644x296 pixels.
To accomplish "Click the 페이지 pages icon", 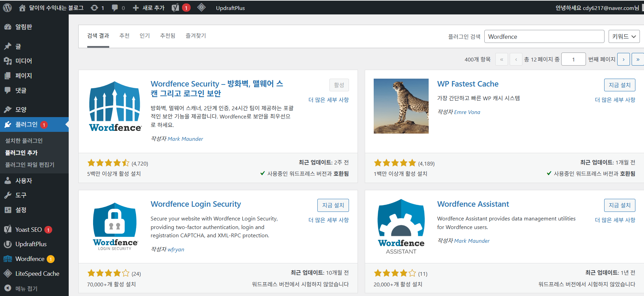I will (8, 76).
